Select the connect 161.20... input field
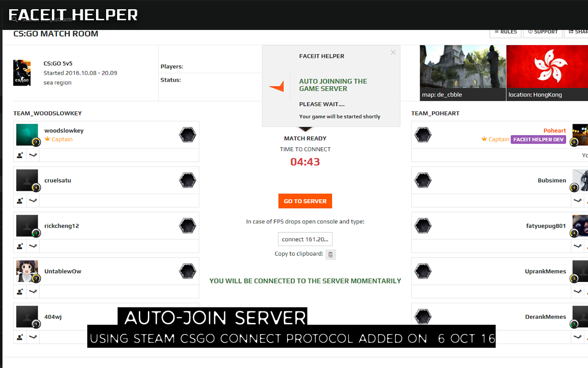Screen dimensions: 588x368 (x=305, y=239)
